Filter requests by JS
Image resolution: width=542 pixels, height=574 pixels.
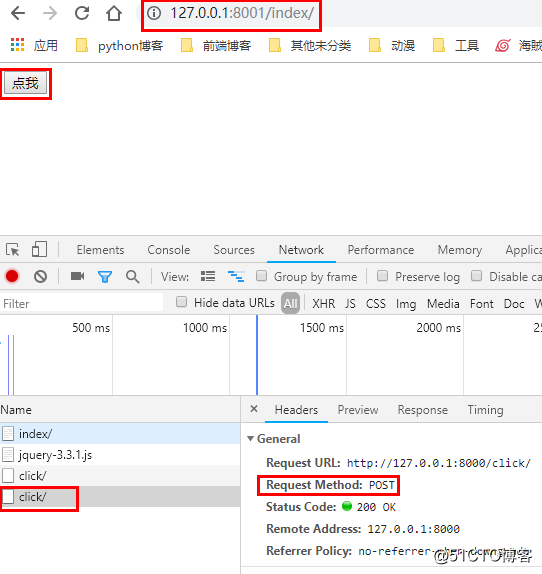click(x=350, y=303)
